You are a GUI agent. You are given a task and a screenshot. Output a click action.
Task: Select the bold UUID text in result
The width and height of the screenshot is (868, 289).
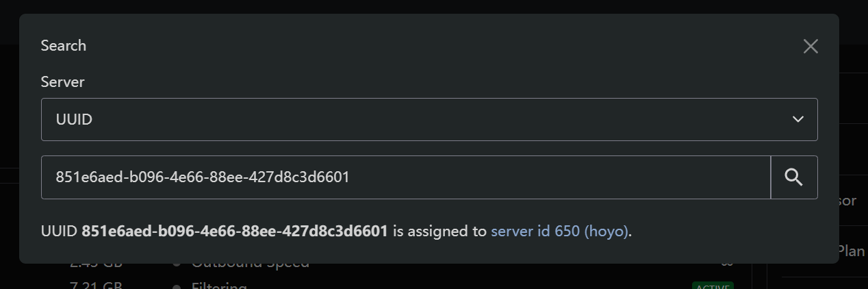point(235,231)
